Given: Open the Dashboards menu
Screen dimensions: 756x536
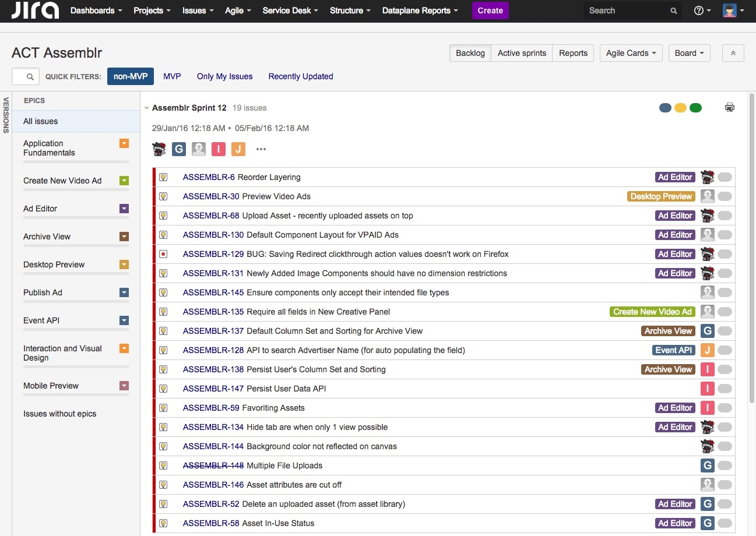Looking at the screenshot, I should click(x=96, y=10).
